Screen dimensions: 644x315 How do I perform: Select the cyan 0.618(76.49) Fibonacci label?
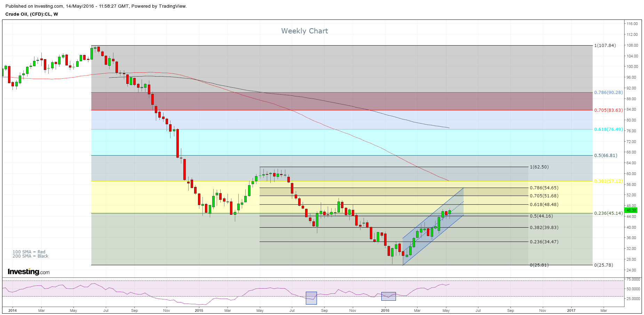tap(608, 129)
